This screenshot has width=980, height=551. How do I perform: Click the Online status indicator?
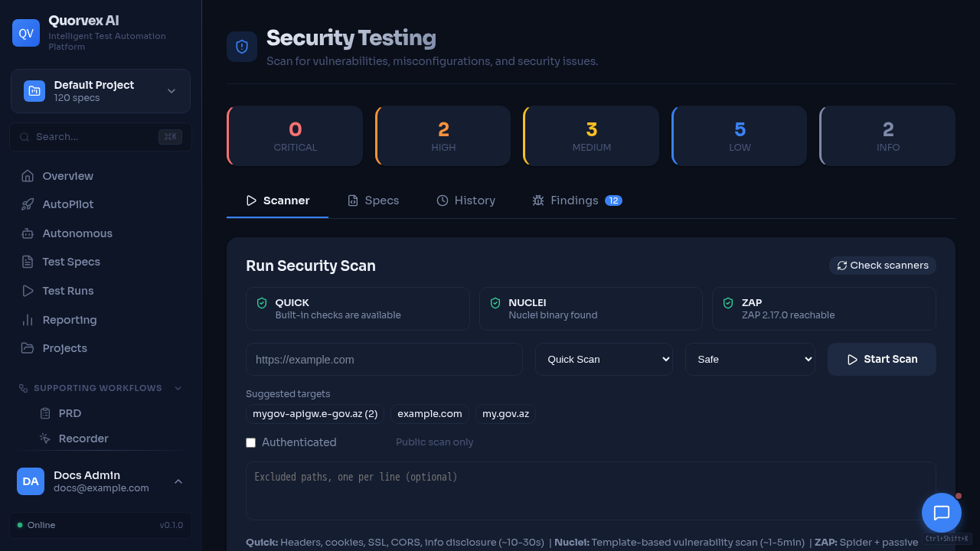coord(37,525)
